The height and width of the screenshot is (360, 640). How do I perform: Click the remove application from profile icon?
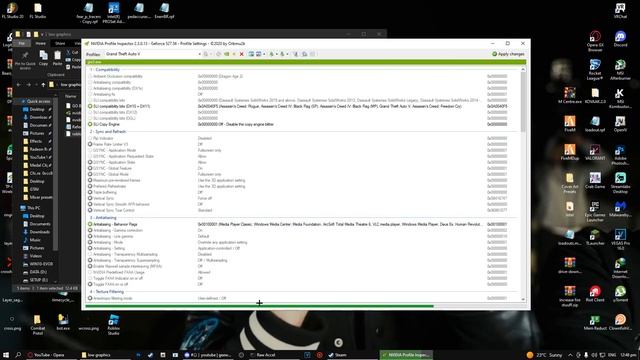(x=258, y=54)
